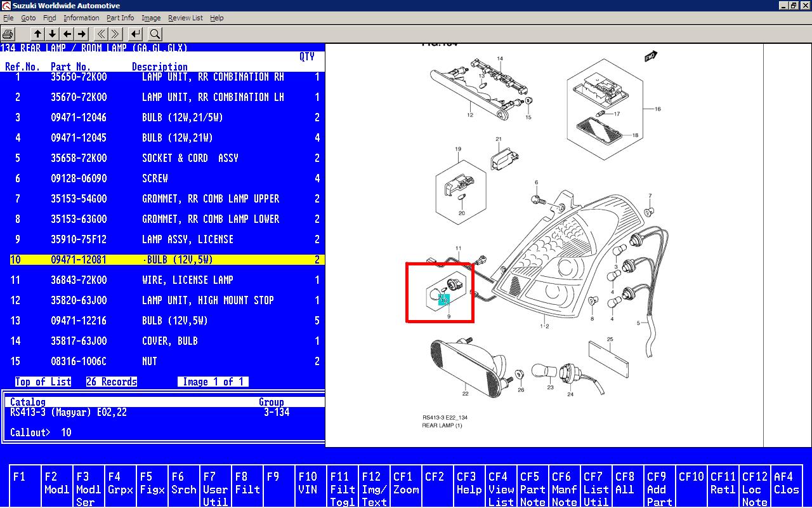
Task: Click the F12 Img/Text function key
Action: point(374,486)
